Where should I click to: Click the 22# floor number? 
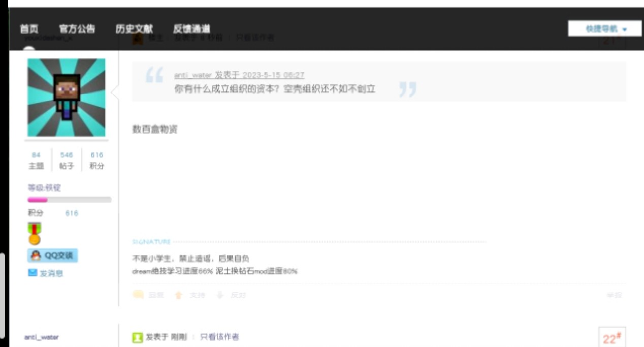click(x=613, y=339)
